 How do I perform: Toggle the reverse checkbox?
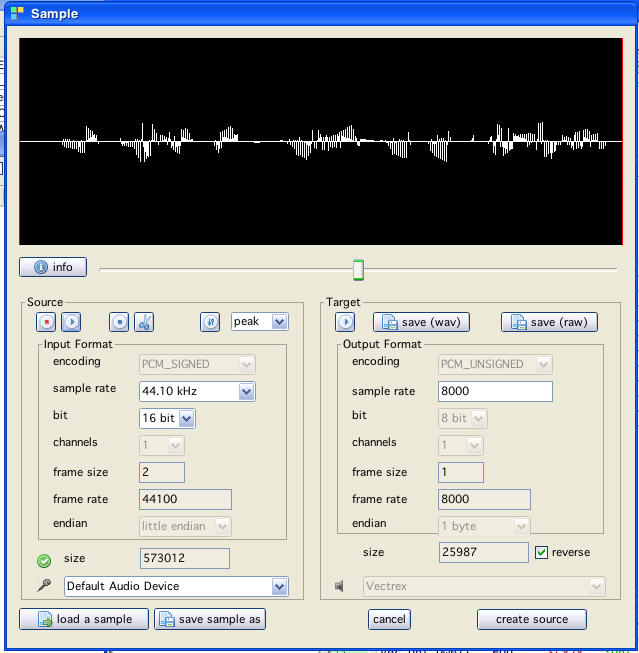tap(542, 552)
